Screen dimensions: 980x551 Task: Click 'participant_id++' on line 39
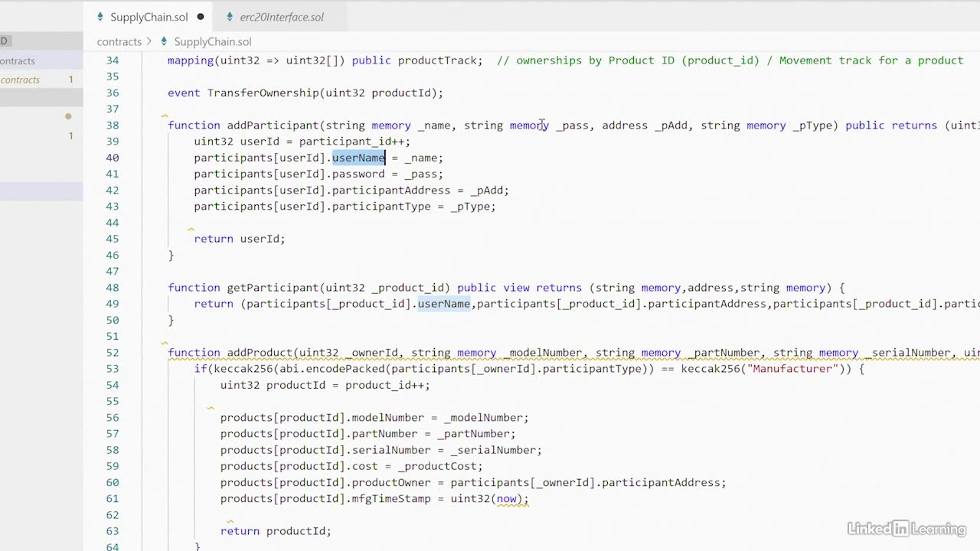tap(351, 142)
